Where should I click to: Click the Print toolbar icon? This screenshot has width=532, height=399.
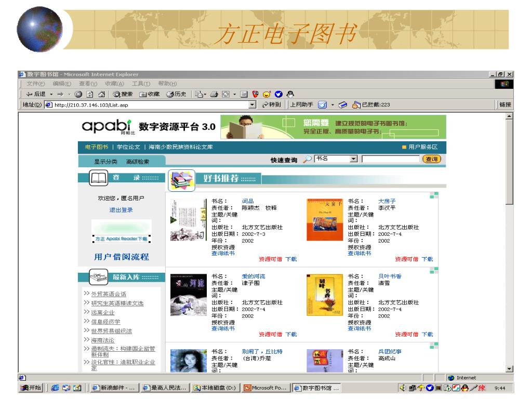click(214, 95)
